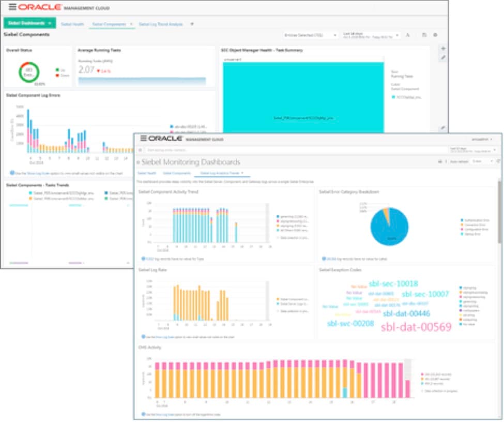
Task: Click the blue slice of error category pie chart
Action: (391, 230)
